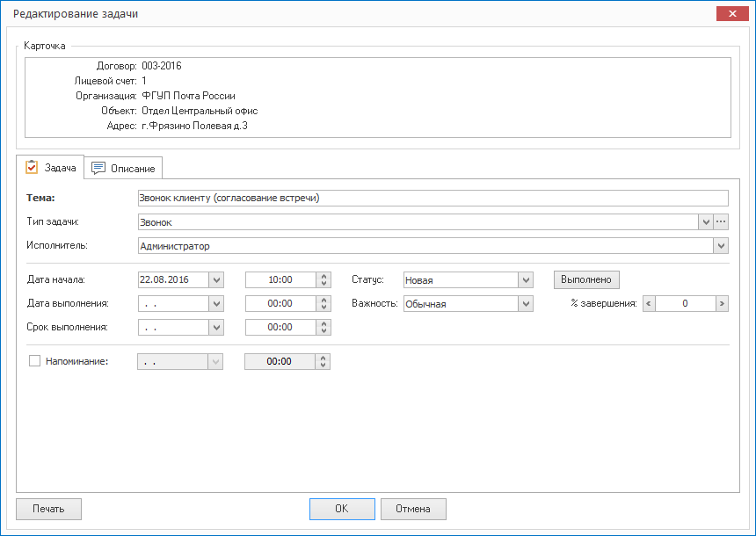
Task: Expand the Исполнитель dropdown
Action: 721,246
